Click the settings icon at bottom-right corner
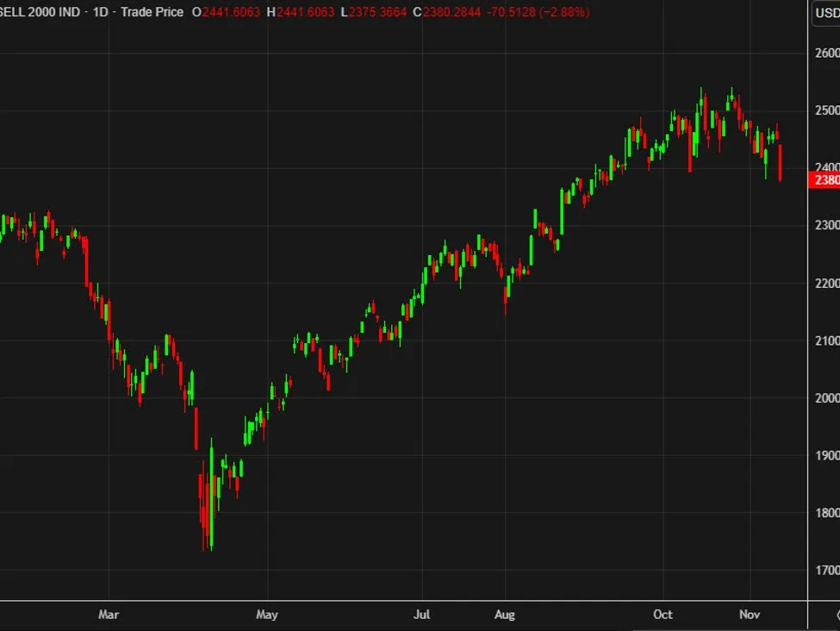Screen dimensions: 840x631 click(x=837, y=615)
